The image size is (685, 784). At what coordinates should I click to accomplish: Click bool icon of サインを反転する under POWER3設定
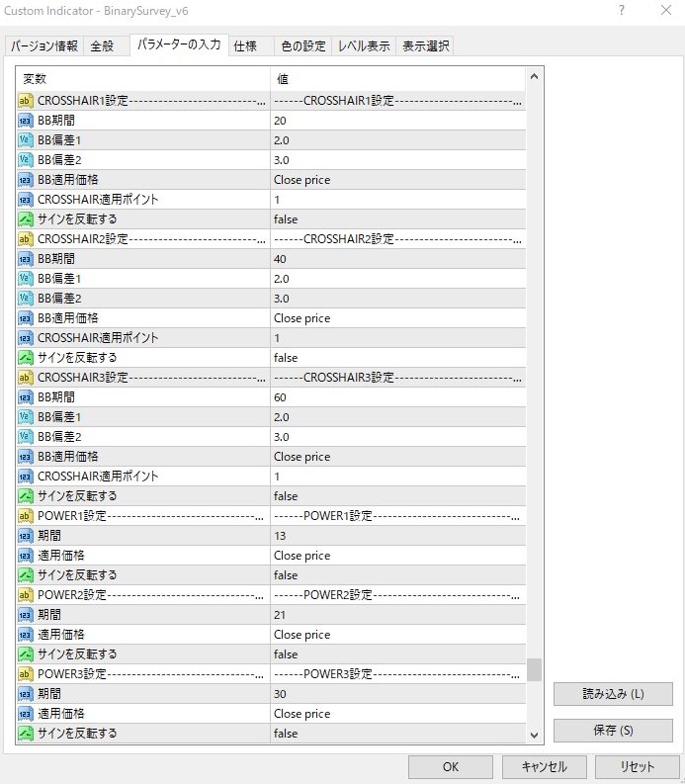click(x=25, y=734)
